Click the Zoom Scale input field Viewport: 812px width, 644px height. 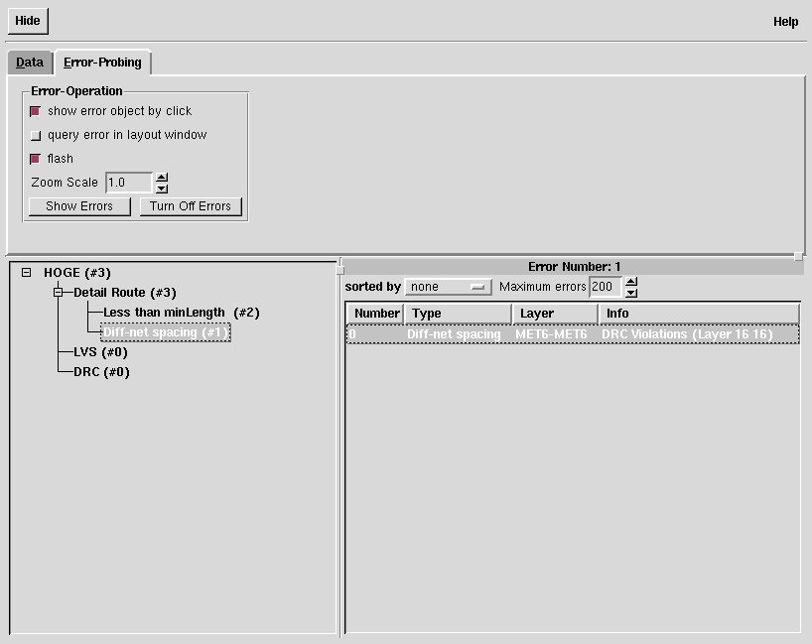coord(129,183)
